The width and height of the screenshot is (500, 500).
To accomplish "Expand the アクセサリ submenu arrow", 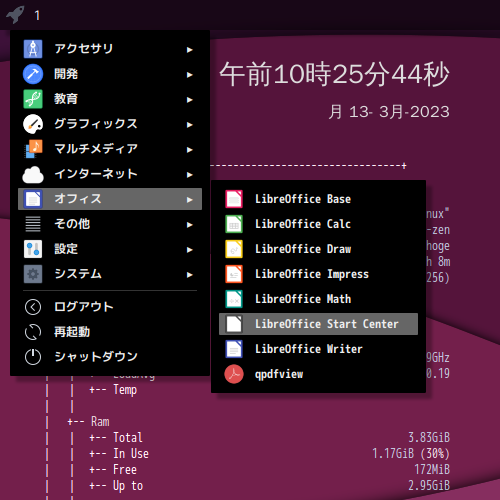I will pyautogui.click(x=190, y=50).
